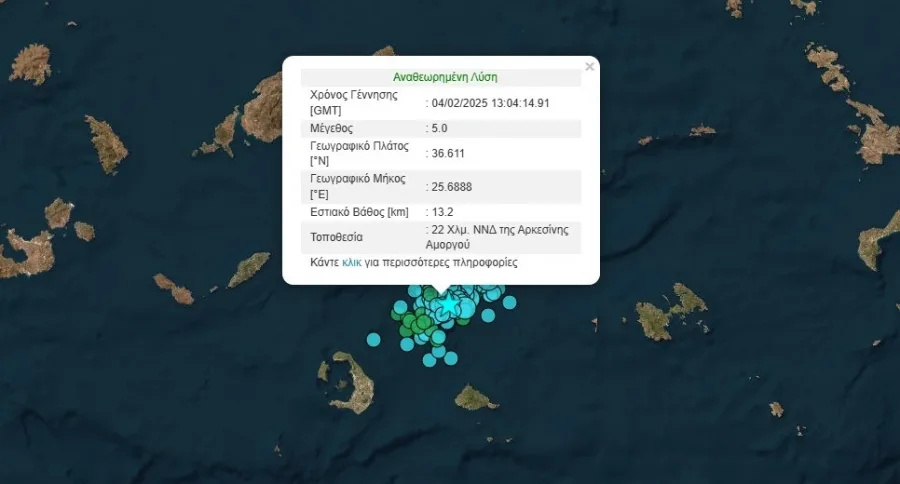Click the focal depth value 13.2
The height and width of the screenshot is (484, 900).
coord(445,212)
